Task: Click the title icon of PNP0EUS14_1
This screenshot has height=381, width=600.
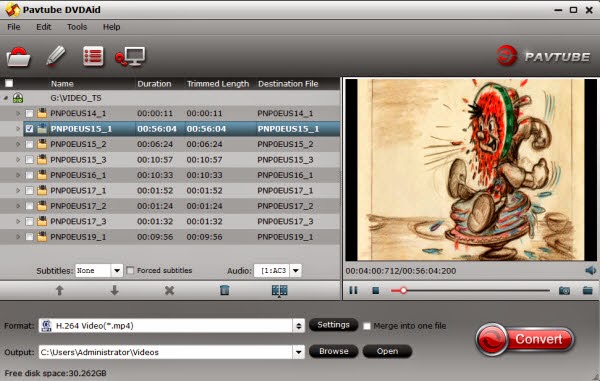Action: click(42, 113)
